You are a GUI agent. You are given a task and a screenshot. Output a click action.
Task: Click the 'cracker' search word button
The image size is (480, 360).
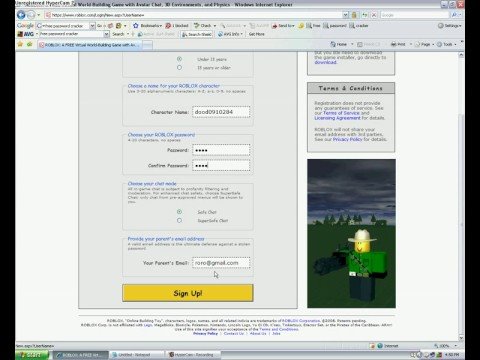(x=359, y=26)
